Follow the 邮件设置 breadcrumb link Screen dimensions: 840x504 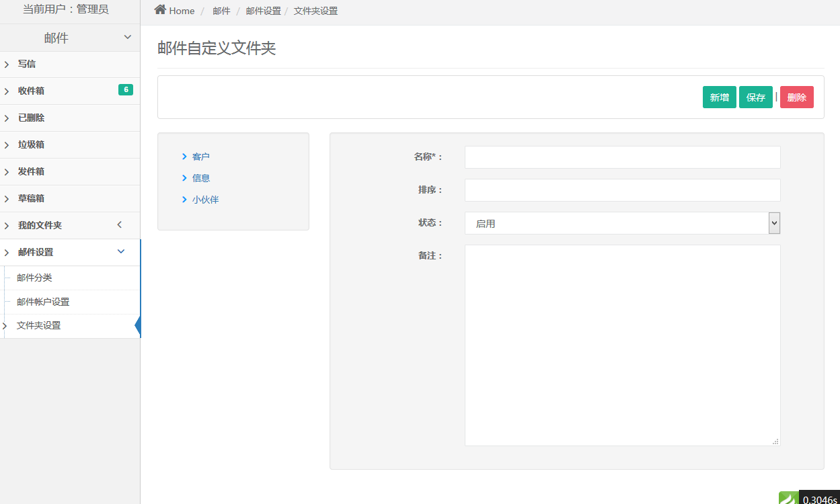264,11
